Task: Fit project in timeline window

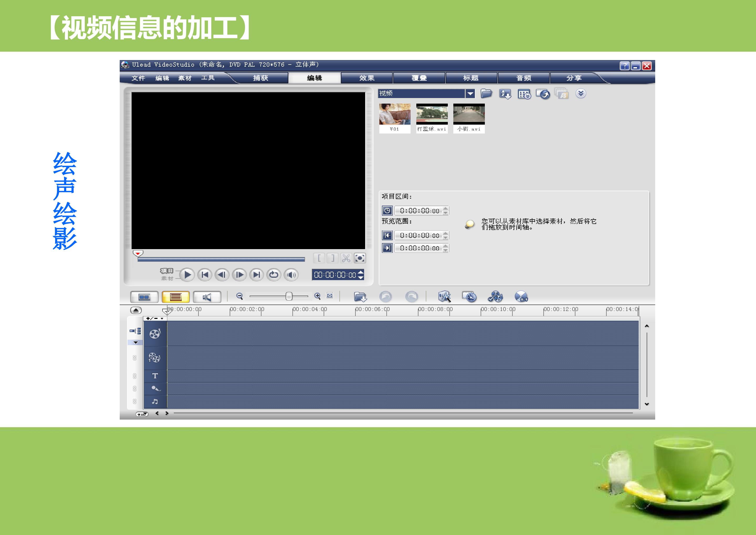Action: 330,296
